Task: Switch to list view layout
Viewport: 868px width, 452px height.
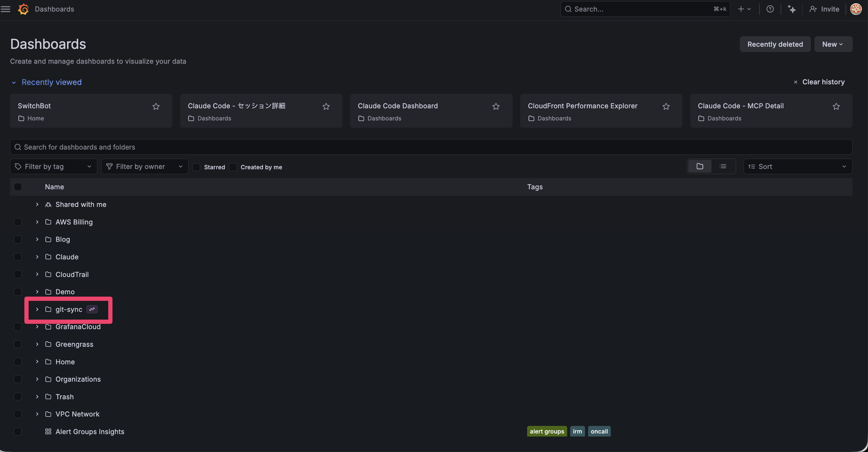Action: pos(723,167)
